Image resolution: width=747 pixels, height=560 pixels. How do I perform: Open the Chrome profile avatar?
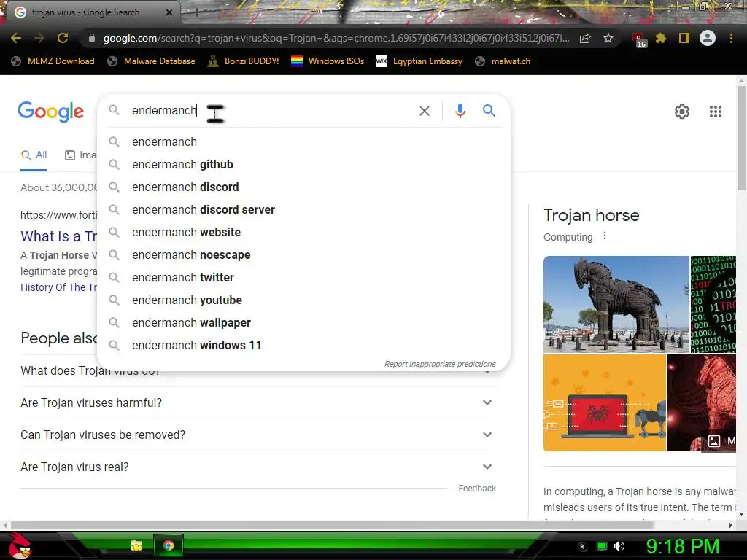(x=708, y=38)
